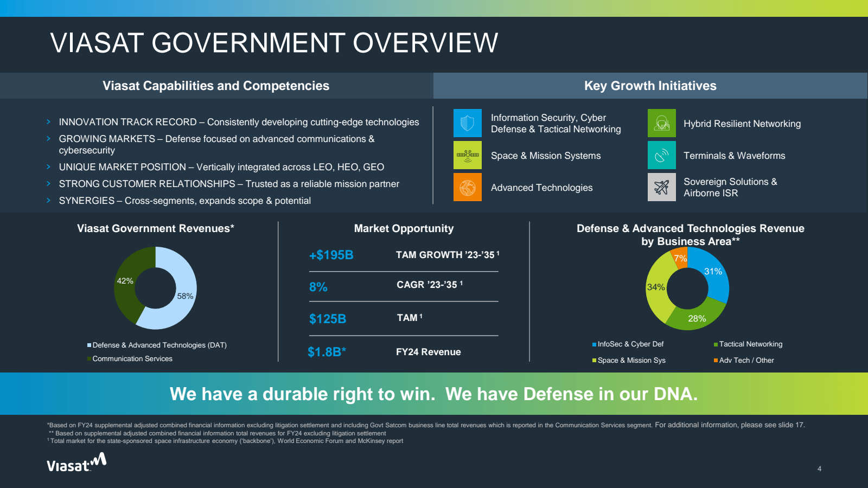Click the gray airplane Sovereign Solutions icon
This screenshot has height=488, width=868.
[662, 187]
